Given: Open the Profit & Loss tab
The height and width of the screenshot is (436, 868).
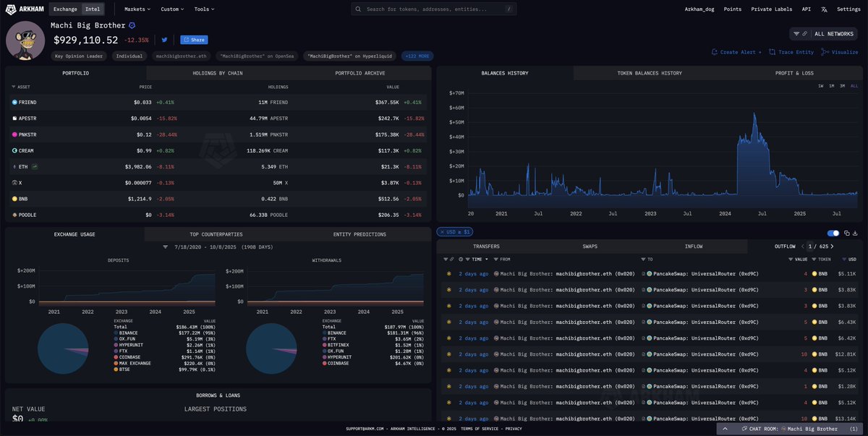Looking at the screenshot, I should pyautogui.click(x=793, y=73).
